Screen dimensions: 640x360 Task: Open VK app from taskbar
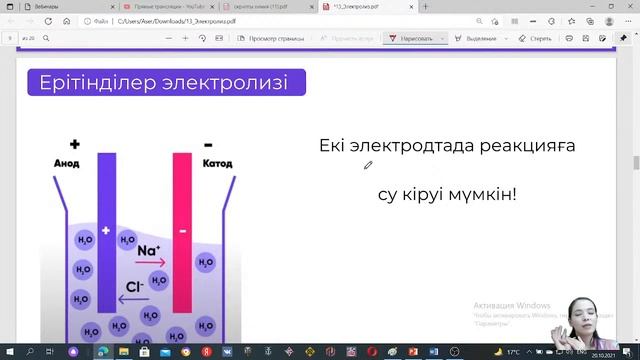pos(227,351)
